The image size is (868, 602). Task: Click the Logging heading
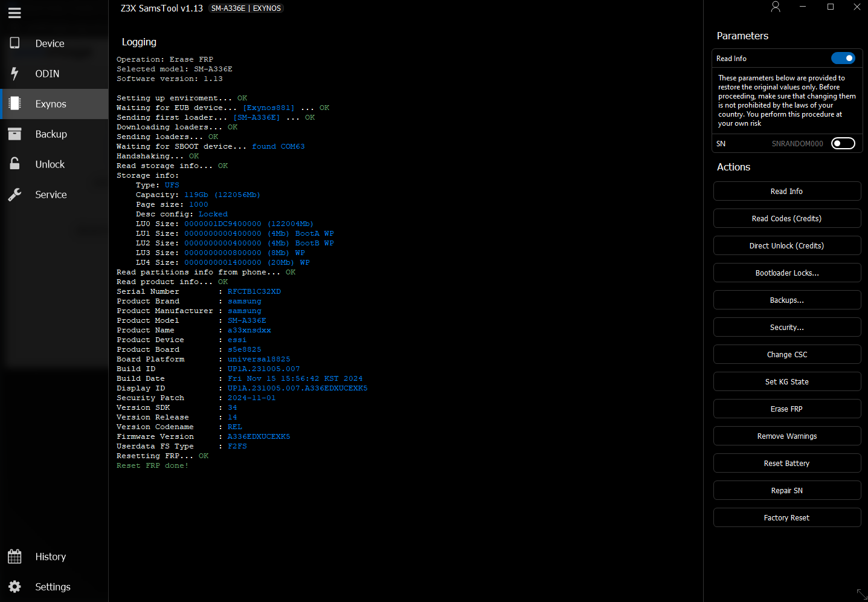(139, 42)
